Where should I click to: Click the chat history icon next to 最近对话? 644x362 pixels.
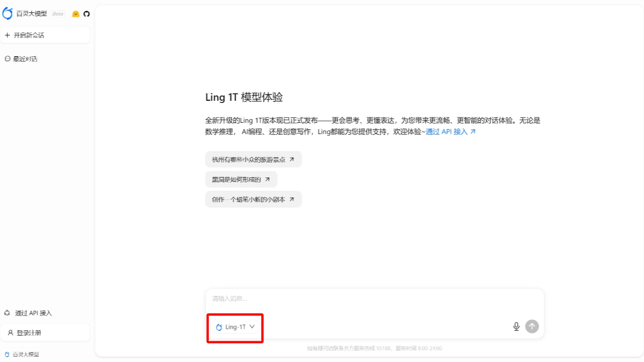pos(8,58)
